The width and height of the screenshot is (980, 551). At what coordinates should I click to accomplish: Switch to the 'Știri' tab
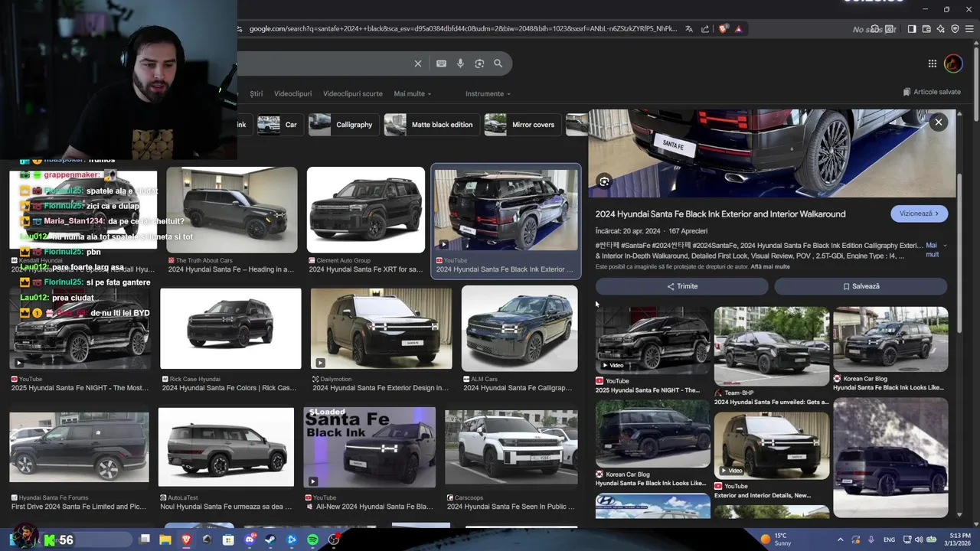pos(256,93)
